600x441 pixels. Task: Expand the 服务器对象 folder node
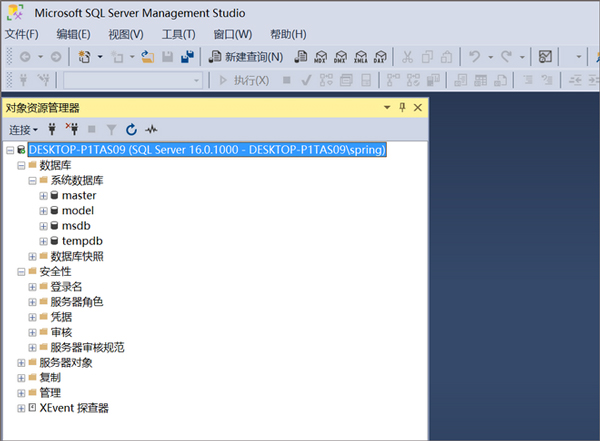click(20, 362)
